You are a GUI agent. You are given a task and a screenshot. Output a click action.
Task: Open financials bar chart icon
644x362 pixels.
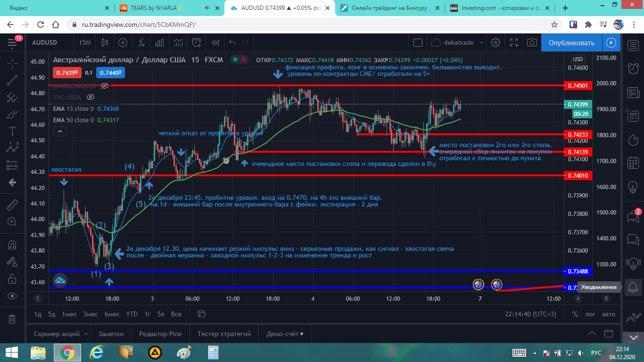160,43
